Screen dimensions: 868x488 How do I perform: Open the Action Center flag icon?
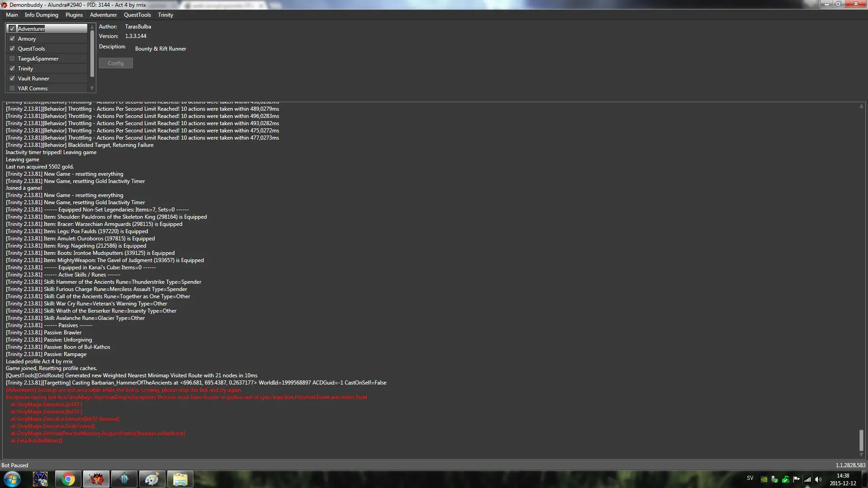coord(797,479)
